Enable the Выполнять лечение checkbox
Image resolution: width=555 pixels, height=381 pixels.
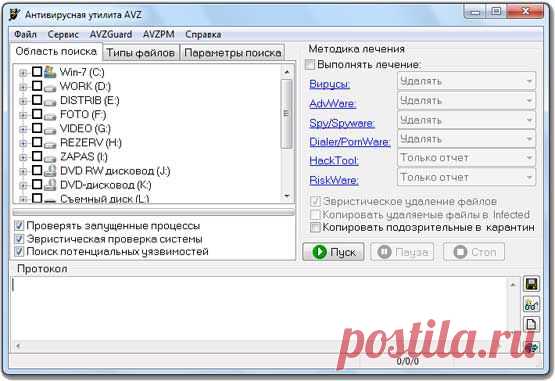click(310, 64)
